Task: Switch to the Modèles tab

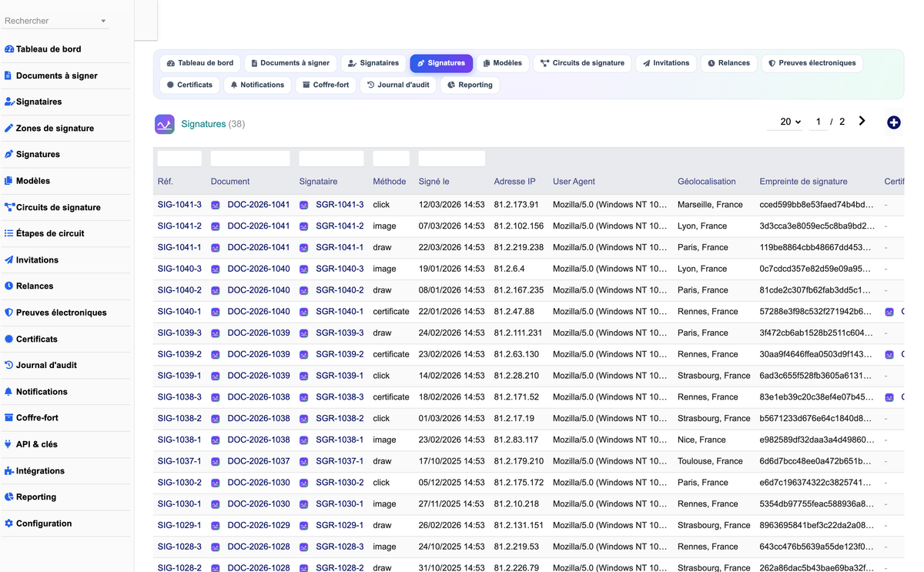Action: 503,63
